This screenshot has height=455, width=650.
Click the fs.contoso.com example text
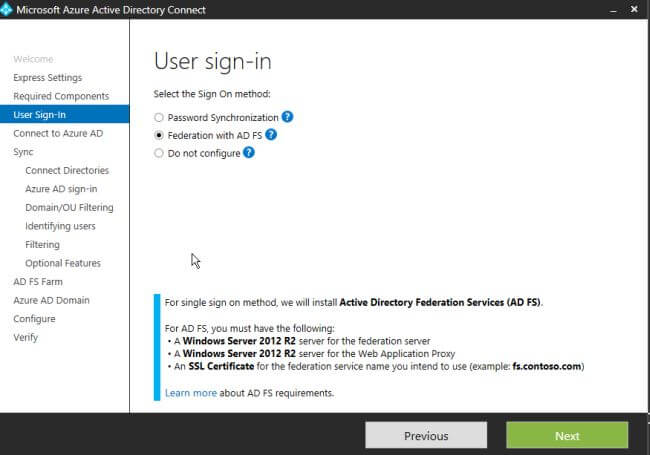547,366
